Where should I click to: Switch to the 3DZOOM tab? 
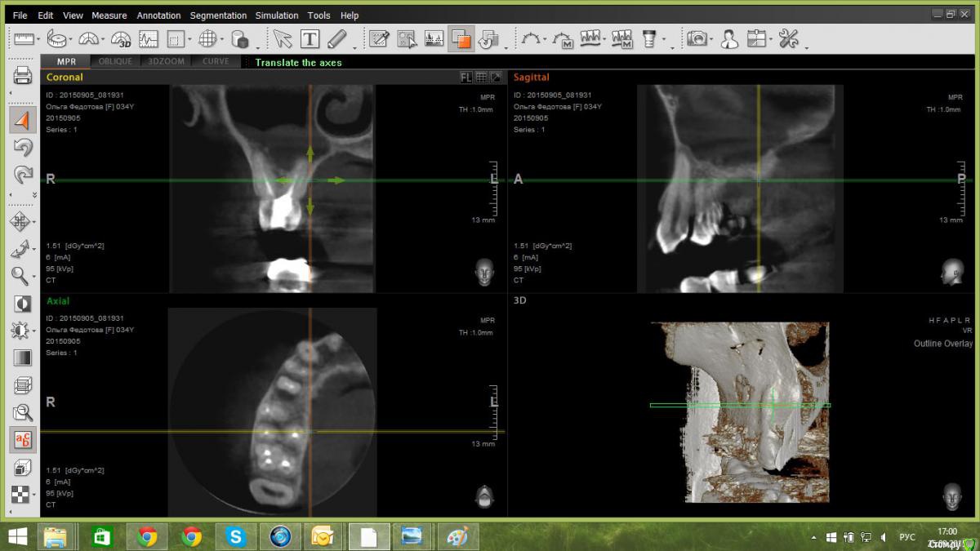pos(166,62)
